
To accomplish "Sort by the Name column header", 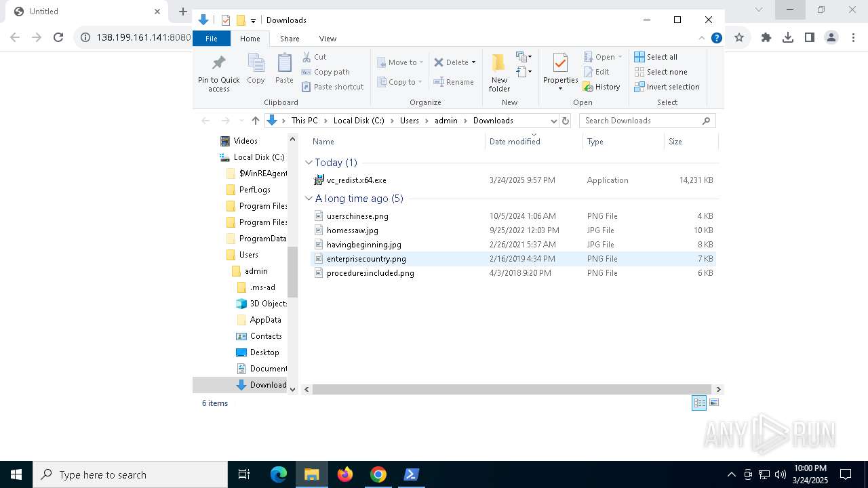I will pyautogui.click(x=397, y=142).
